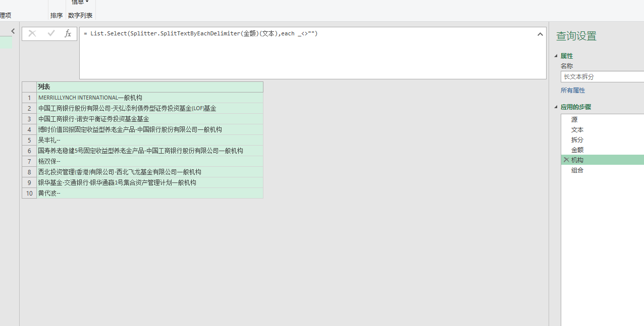644x326 pixels.
Task: Select the 天弘添利债券型证券投资基金 row
Action: [x=150, y=108]
